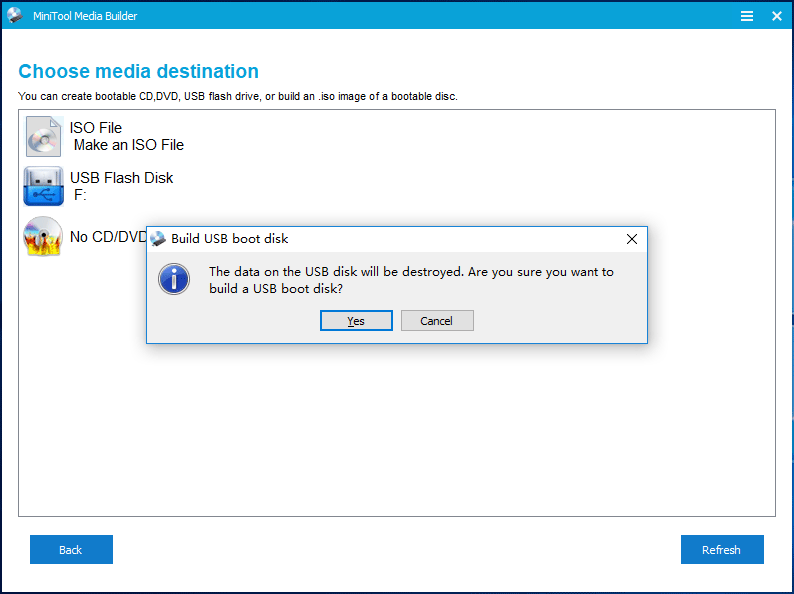Close the MiniTool Media Builder window

click(777, 16)
